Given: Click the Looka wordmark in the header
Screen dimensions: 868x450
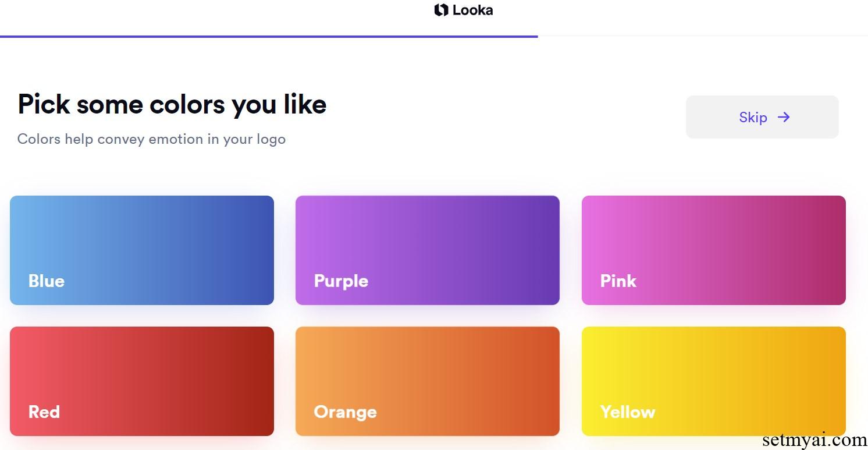Looking at the screenshot, I should coord(473,9).
